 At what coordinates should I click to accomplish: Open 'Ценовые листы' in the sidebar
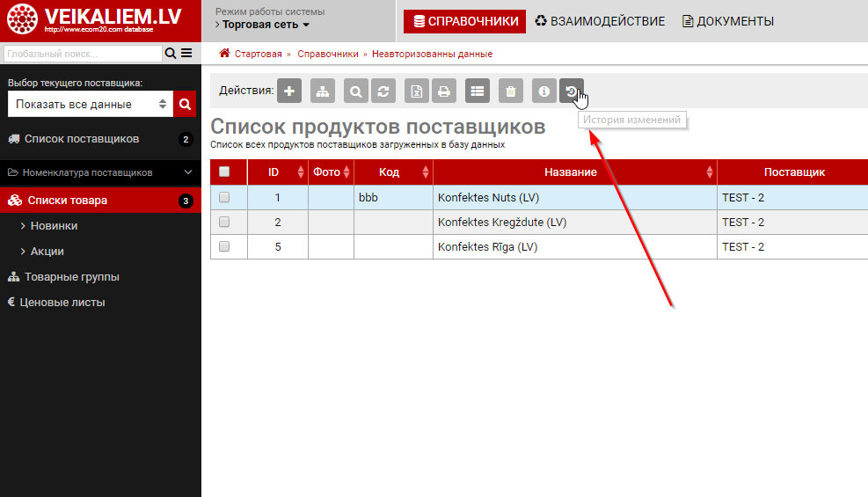coord(62,303)
